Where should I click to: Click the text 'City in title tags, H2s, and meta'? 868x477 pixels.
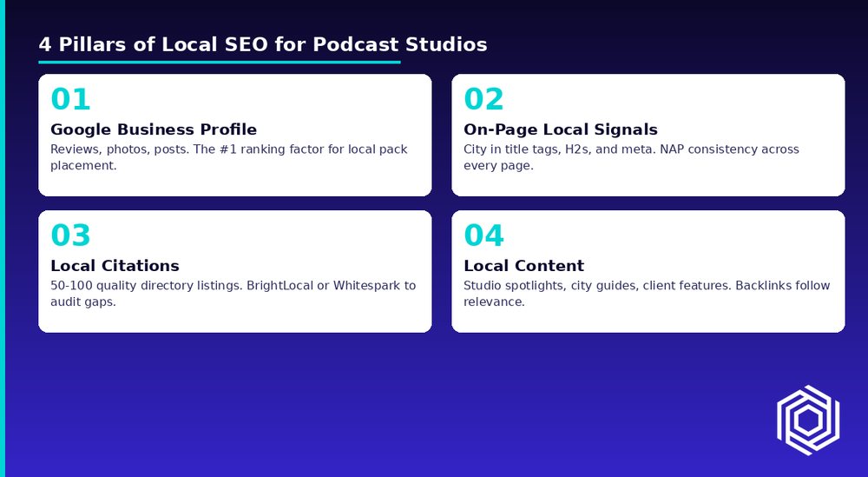558,149
